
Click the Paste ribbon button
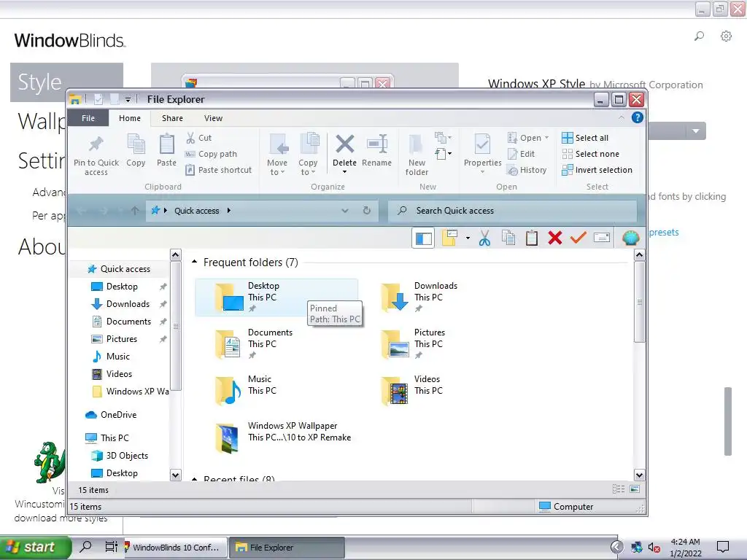click(167, 150)
